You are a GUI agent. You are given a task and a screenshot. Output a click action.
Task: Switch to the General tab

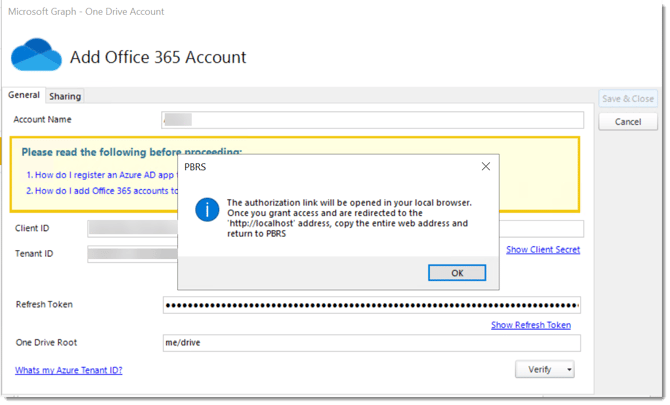tap(24, 95)
